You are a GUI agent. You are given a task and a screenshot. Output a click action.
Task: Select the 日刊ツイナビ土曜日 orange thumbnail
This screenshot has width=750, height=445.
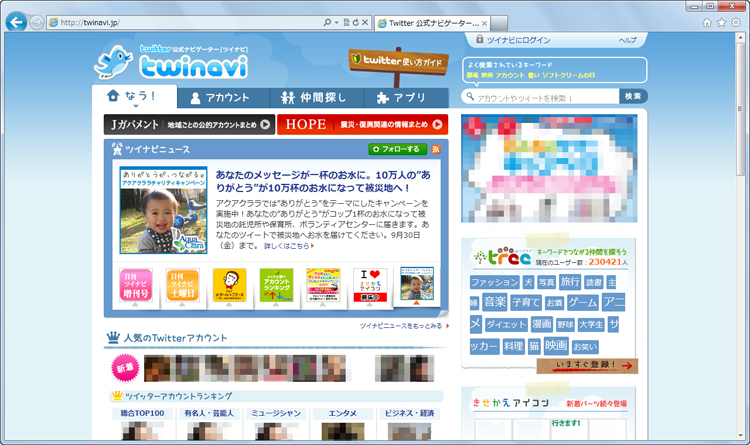click(x=183, y=285)
